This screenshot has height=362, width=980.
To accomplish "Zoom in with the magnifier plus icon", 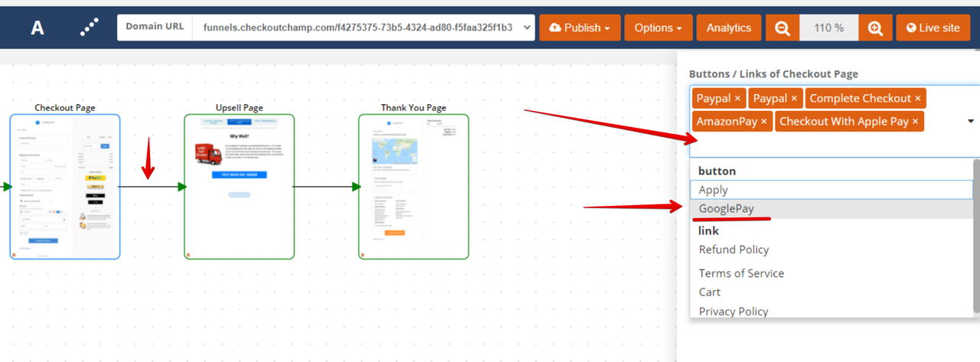I will pos(876,28).
